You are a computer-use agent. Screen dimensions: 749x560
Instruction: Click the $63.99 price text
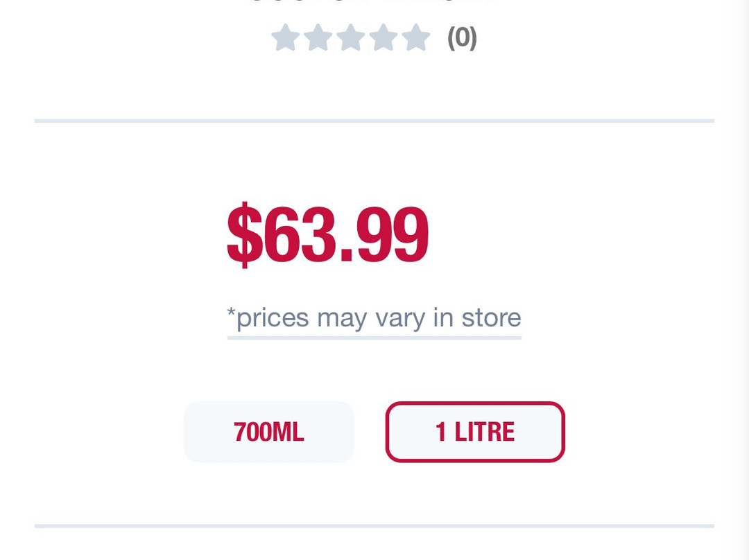click(328, 234)
